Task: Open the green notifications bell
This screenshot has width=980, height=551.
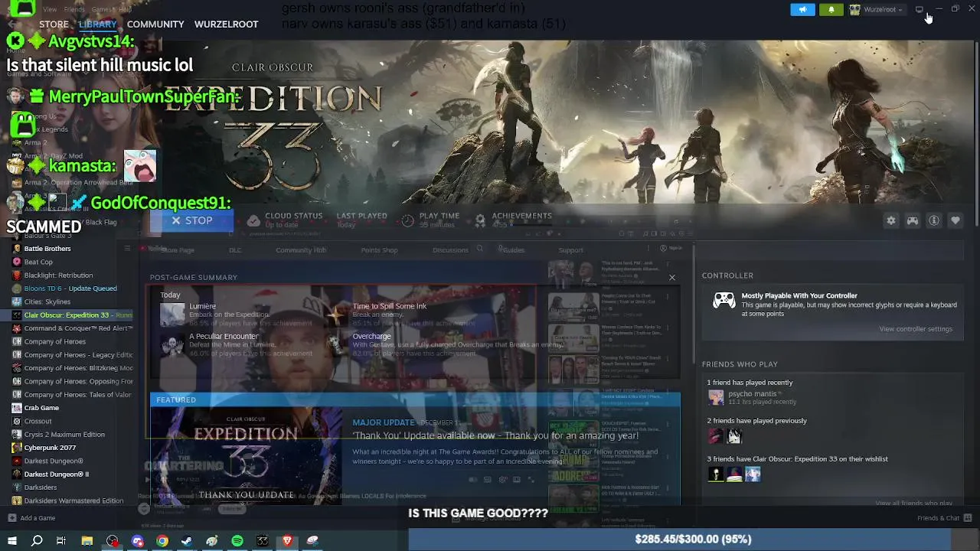Action: tap(831, 10)
